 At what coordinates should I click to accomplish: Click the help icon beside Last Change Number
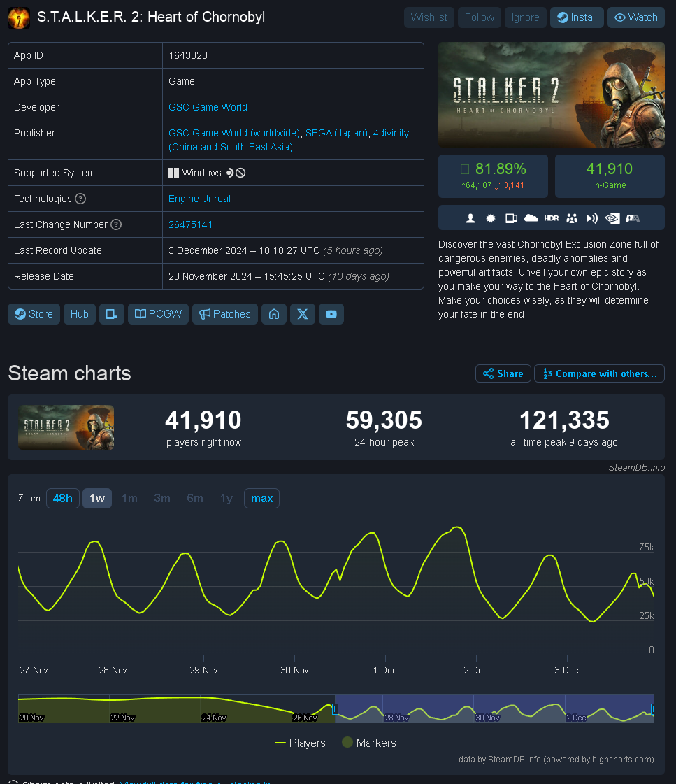pos(116,224)
